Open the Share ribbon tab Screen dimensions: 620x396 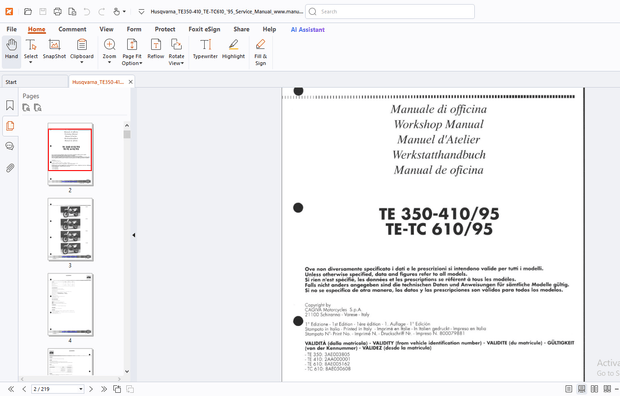[x=241, y=29]
